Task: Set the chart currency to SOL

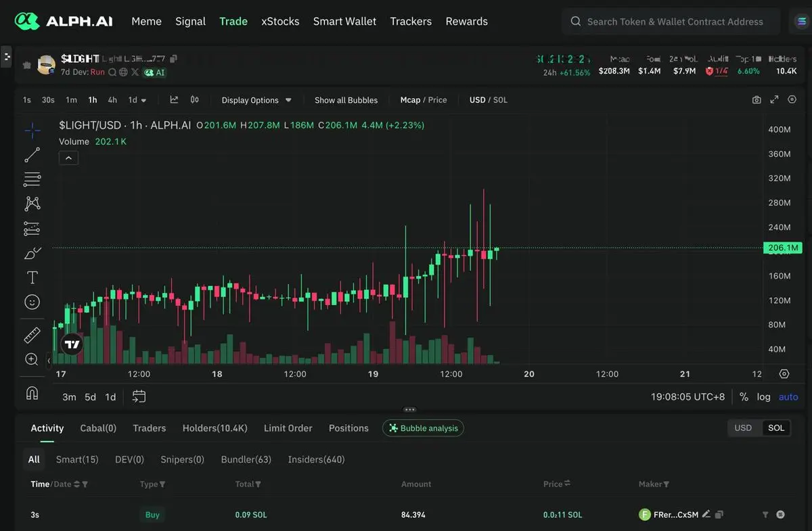Action: 500,100
